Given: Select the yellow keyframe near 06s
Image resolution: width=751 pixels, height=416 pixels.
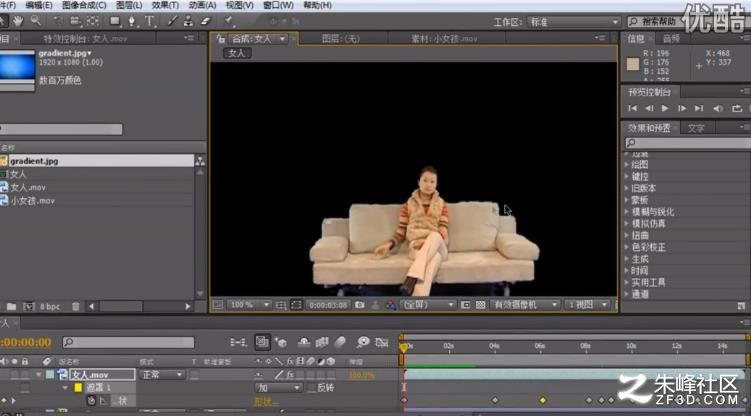Looking at the screenshot, I should 543,400.
